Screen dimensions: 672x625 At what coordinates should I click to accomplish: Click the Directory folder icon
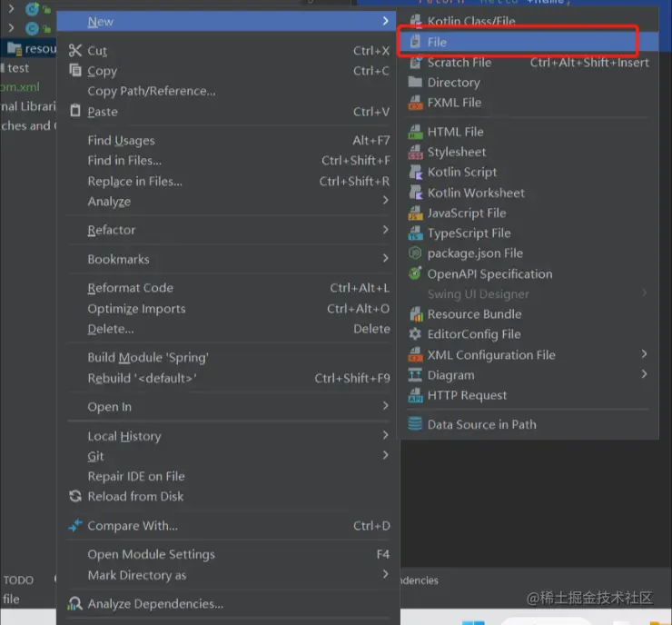coord(415,82)
